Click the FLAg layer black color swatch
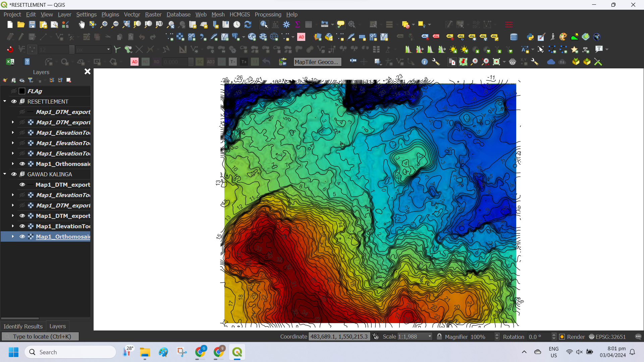This screenshot has height=362, width=644. (x=22, y=91)
